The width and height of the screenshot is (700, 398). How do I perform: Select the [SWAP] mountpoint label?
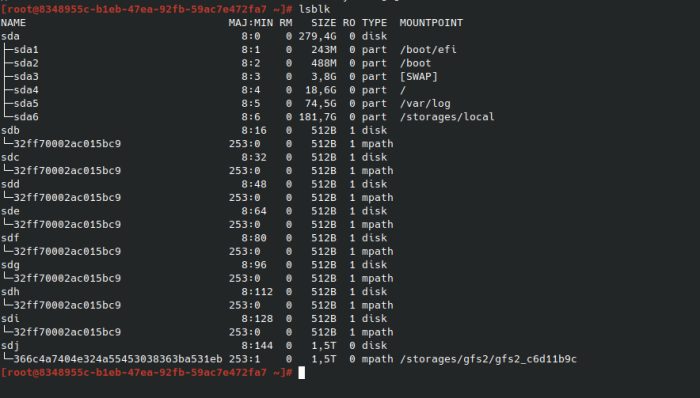tap(418, 76)
